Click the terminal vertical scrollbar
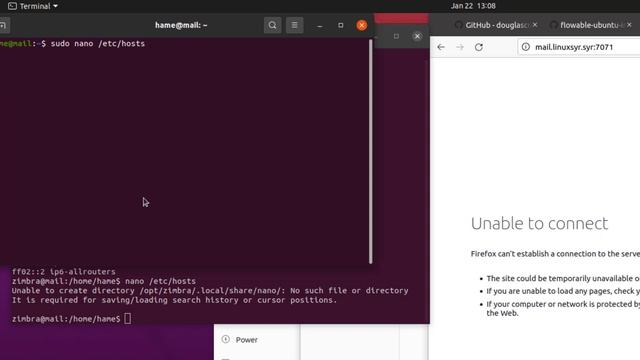 click(371, 151)
